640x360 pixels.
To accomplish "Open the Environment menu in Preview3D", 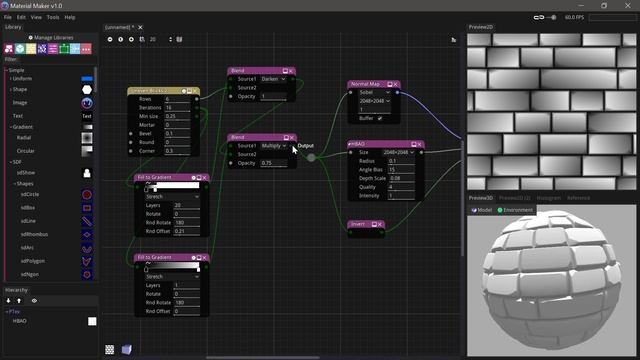I will pos(515,210).
